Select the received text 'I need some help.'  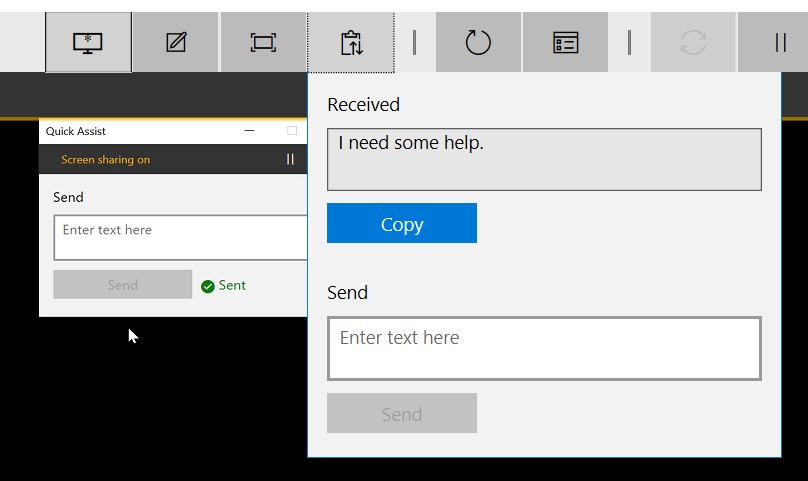click(411, 143)
